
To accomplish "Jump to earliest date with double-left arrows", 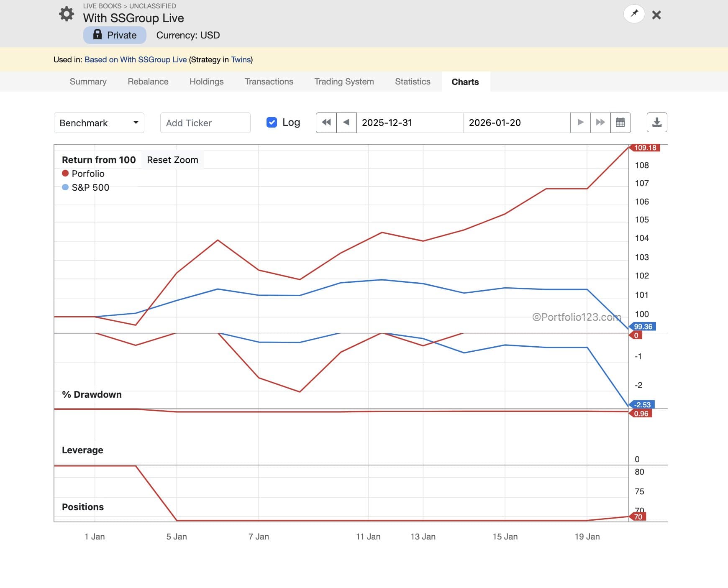I will tap(326, 123).
